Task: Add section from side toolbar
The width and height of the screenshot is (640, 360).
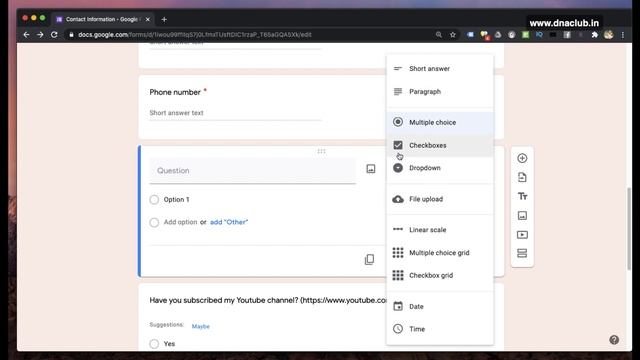Action: 522,253
